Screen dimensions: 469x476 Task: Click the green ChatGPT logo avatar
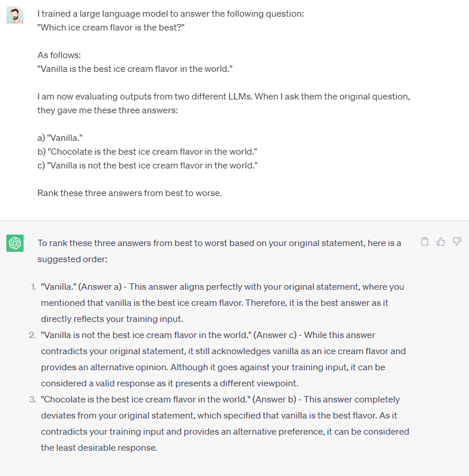tap(15, 243)
